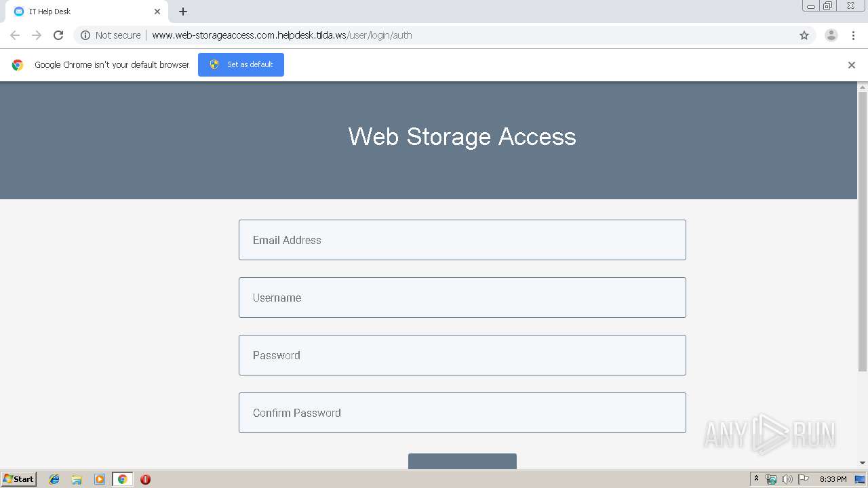Open the media player taskbar icon
Image resolution: width=868 pixels, height=488 pixels.
click(100, 479)
